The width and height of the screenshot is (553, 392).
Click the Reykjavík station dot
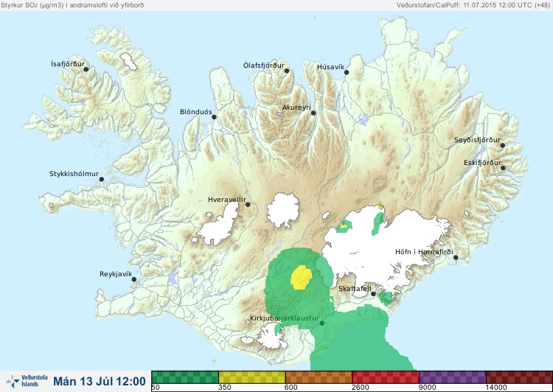(134, 279)
